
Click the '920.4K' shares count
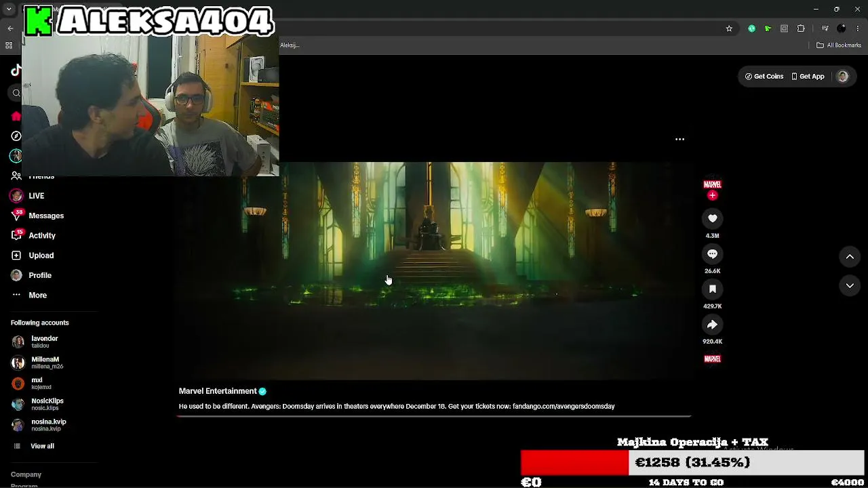point(712,342)
